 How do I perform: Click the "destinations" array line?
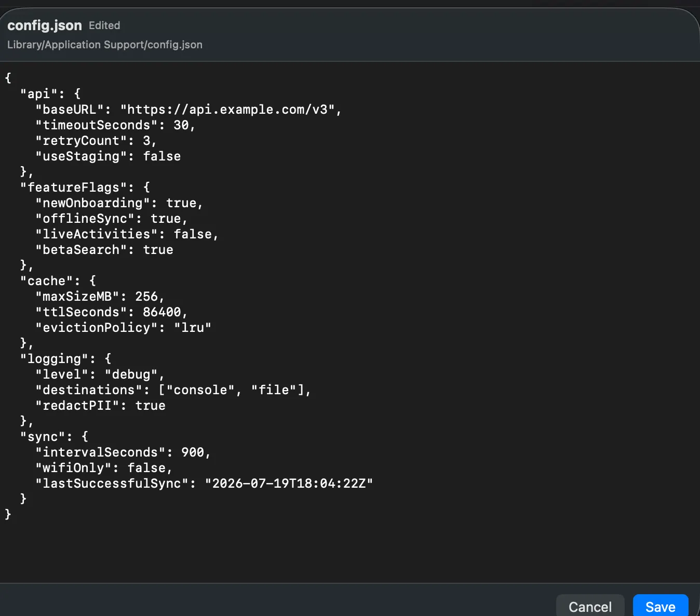pyautogui.click(x=173, y=390)
